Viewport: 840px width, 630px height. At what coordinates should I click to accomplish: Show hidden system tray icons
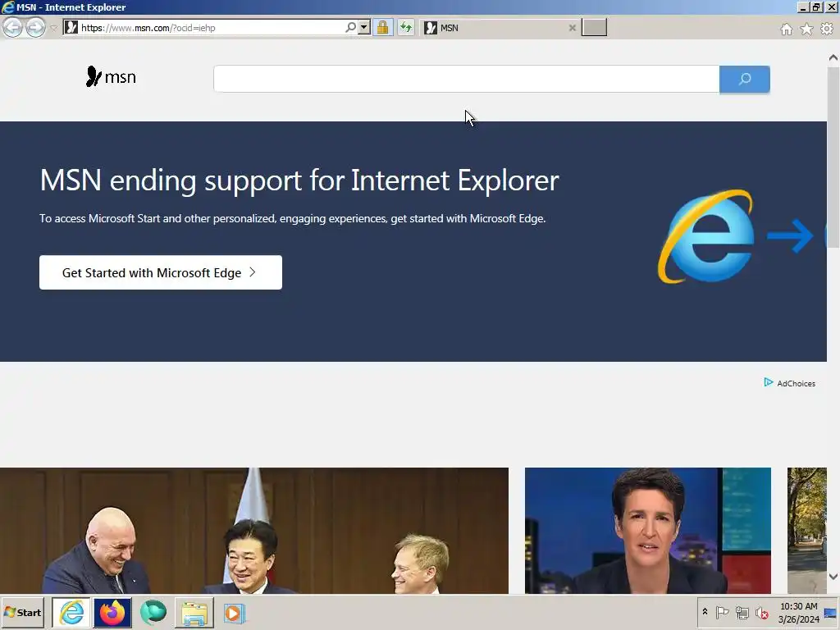(705, 612)
